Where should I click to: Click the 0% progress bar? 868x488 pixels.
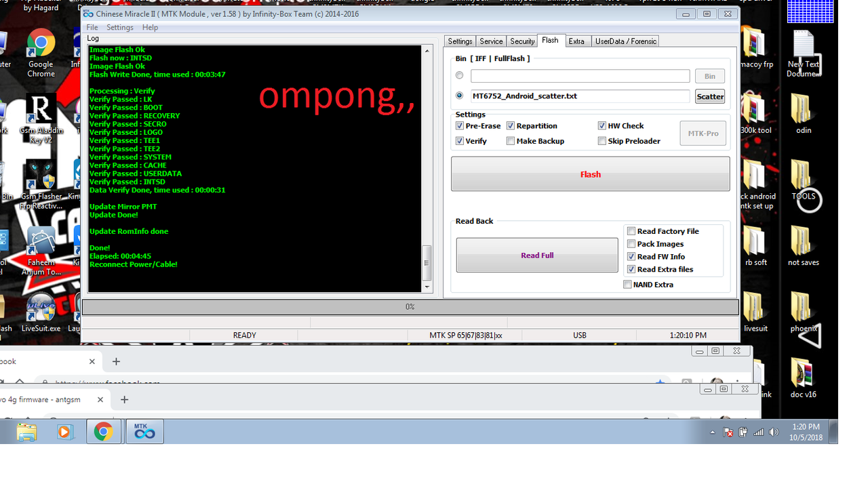410,307
